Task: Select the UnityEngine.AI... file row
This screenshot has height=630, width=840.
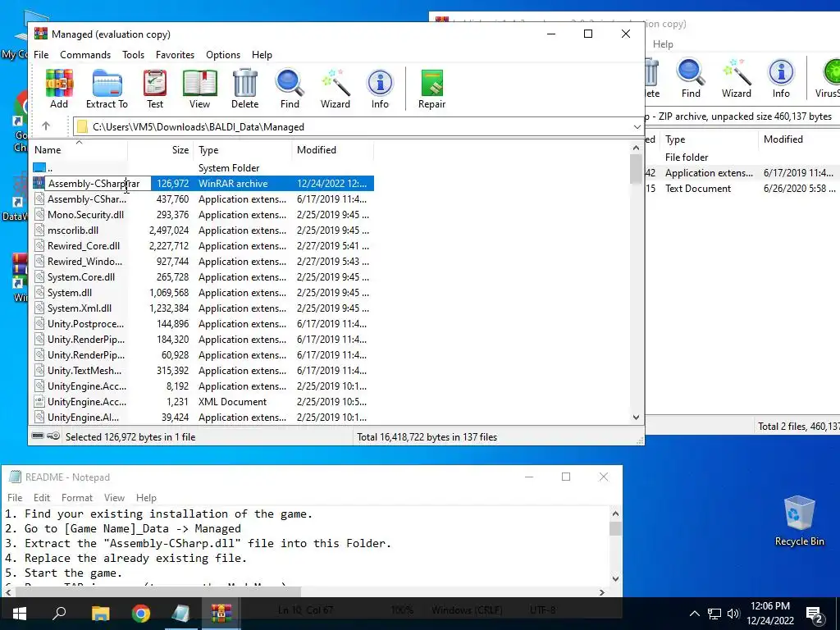Action: 203,418
